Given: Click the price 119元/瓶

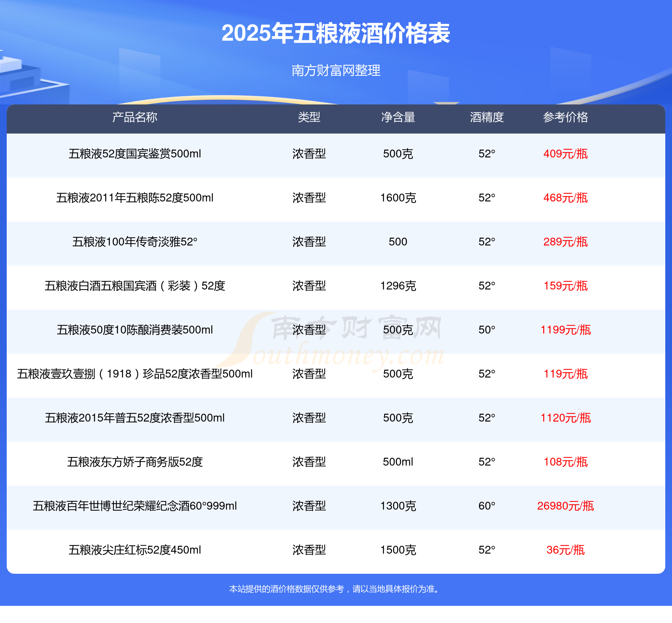Looking at the screenshot, I should pyautogui.click(x=566, y=374).
